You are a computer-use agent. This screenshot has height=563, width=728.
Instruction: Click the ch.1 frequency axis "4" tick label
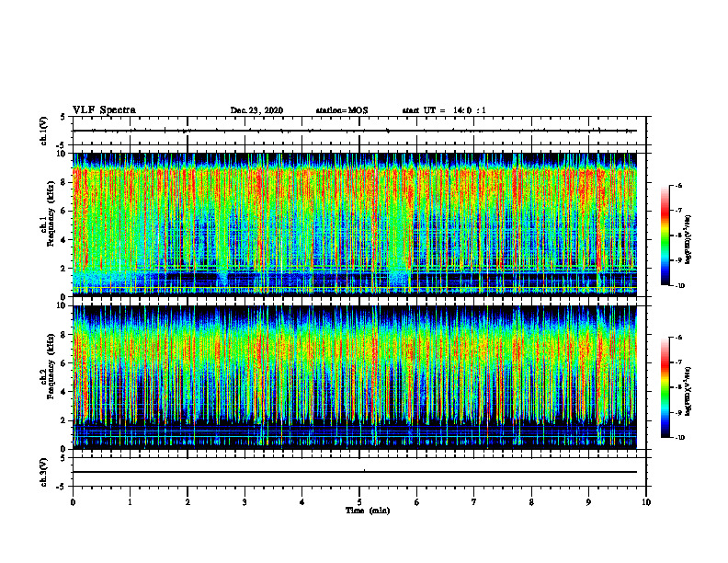pyautogui.click(x=64, y=240)
